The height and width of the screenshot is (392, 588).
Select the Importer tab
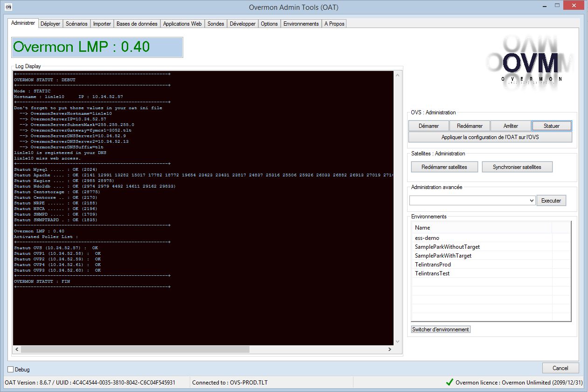click(x=102, y=24)
